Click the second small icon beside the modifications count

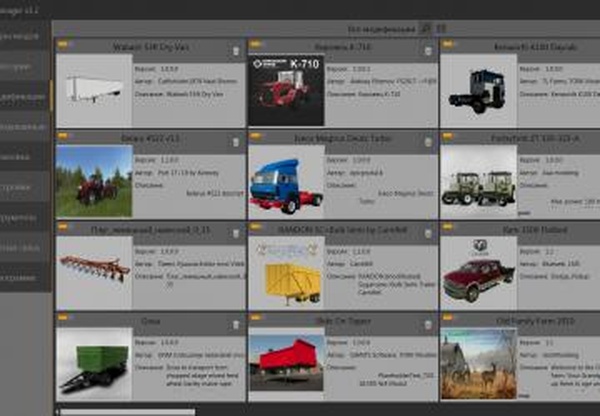coord(441,29)
